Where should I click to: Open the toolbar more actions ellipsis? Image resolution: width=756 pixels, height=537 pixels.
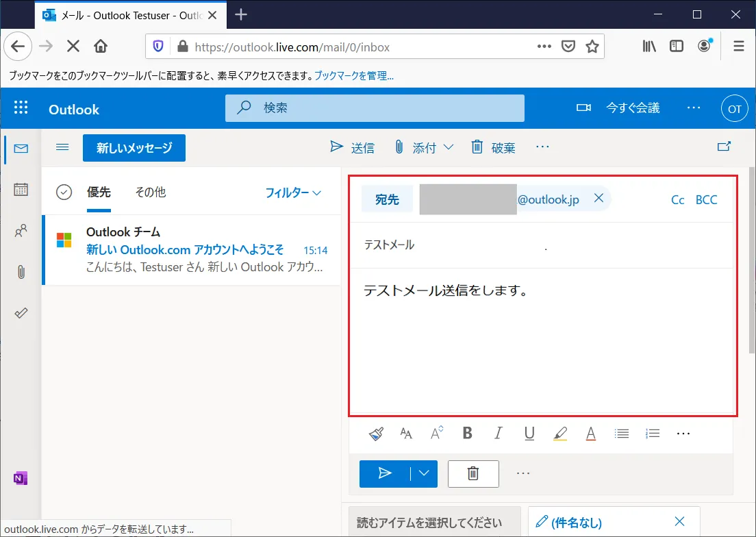tap(542, 147)
